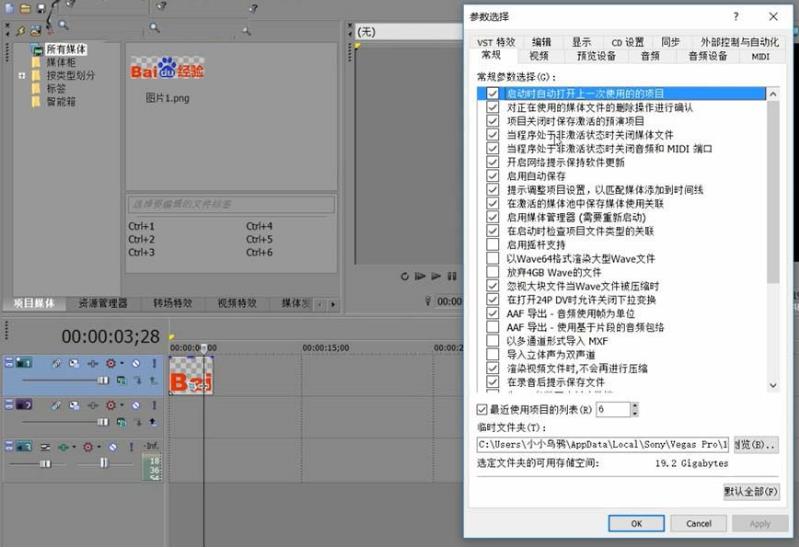The image size is (799, 548).
Task: Open the VST 特效 tab
Action: coord(496,42)
